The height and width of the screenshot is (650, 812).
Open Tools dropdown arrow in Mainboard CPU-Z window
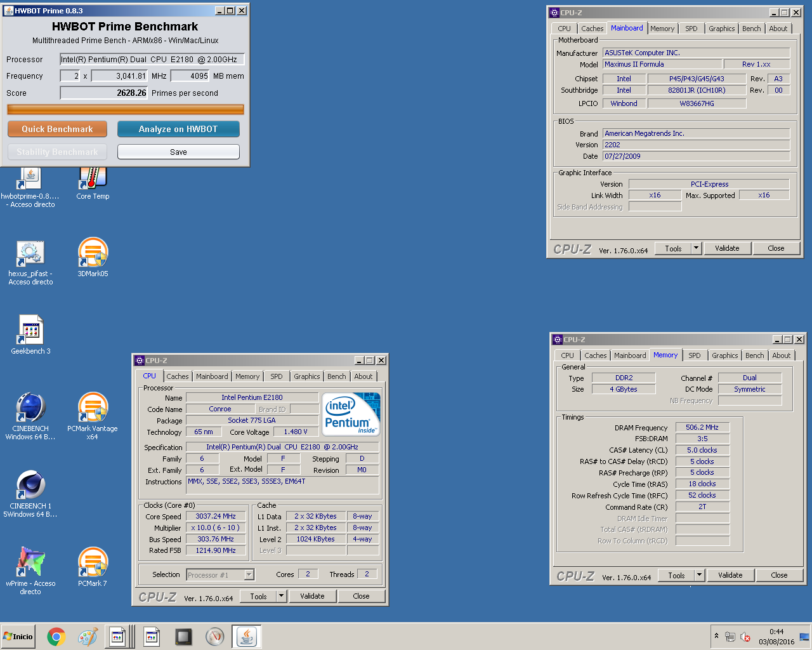tap(697, 248)
